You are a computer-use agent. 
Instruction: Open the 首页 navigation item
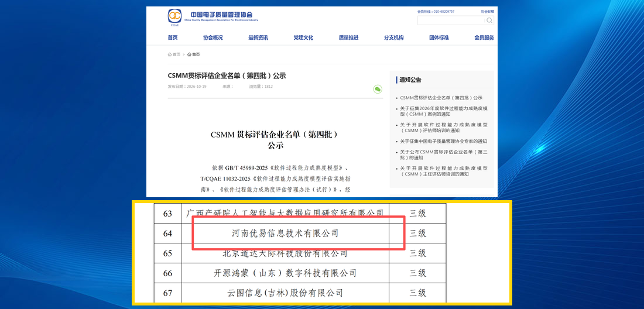(x=173, y=38)
